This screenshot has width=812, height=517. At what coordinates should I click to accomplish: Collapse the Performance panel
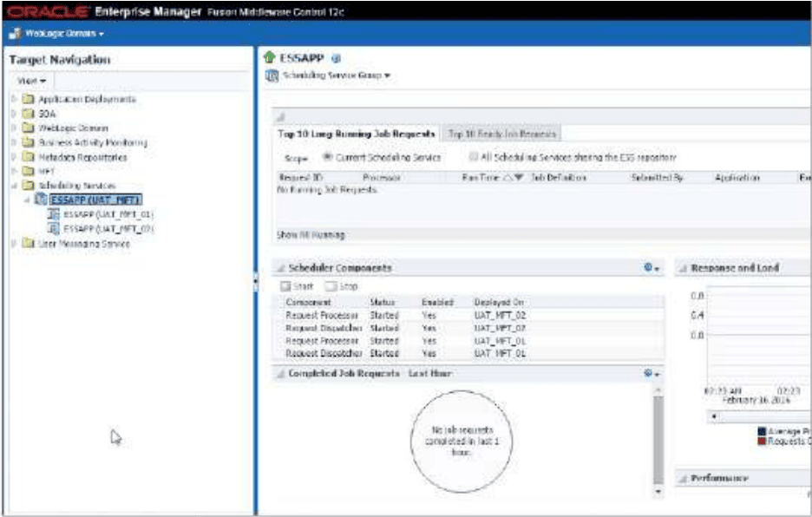[x=683, y=478]
